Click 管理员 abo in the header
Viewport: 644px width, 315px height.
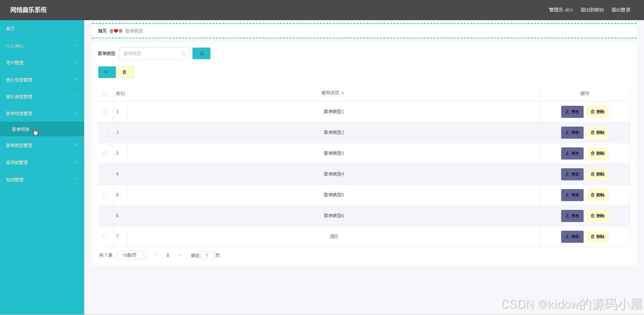(x=561, y=10)
